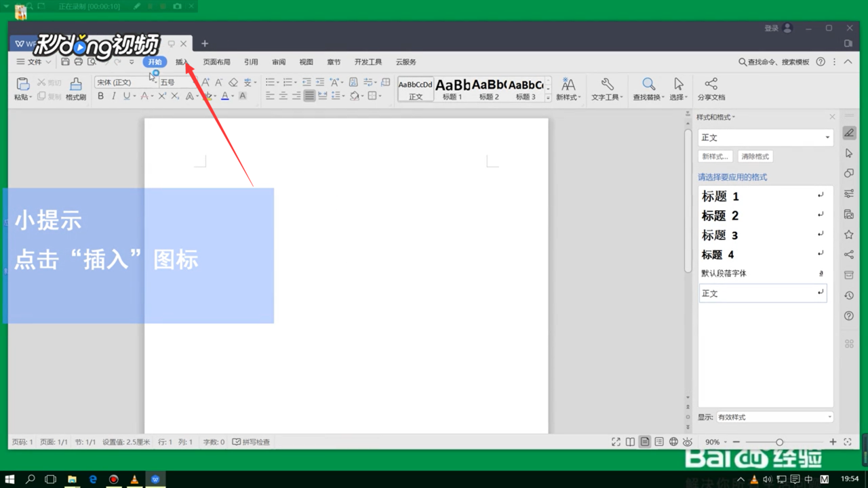The image size is (868, 488).
Task: Open the 视图 tab
Action: tap(307, 62)
